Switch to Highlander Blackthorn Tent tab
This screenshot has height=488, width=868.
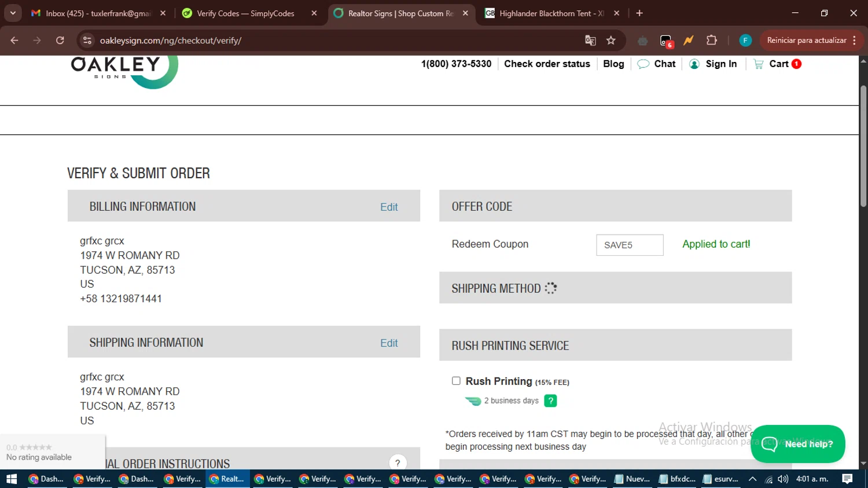pos(551,13)
